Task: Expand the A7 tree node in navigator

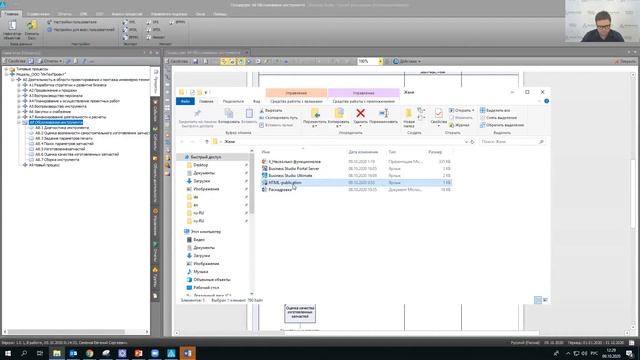Action: [19, 117]
